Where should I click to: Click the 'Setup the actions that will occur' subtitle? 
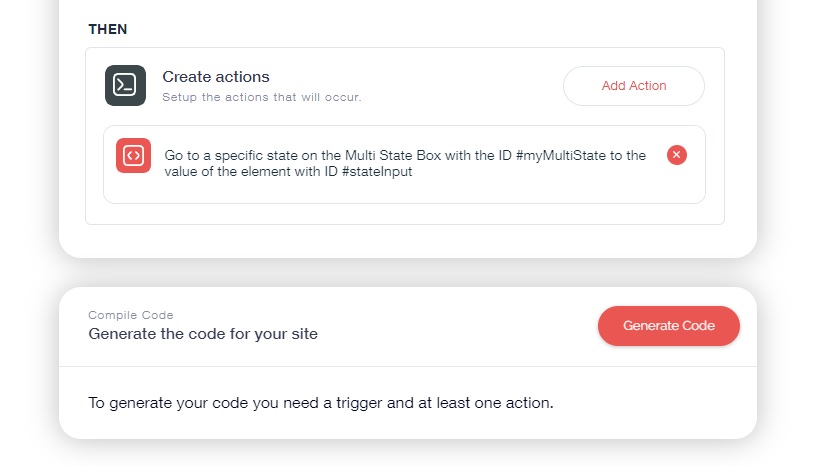[262, 97]
